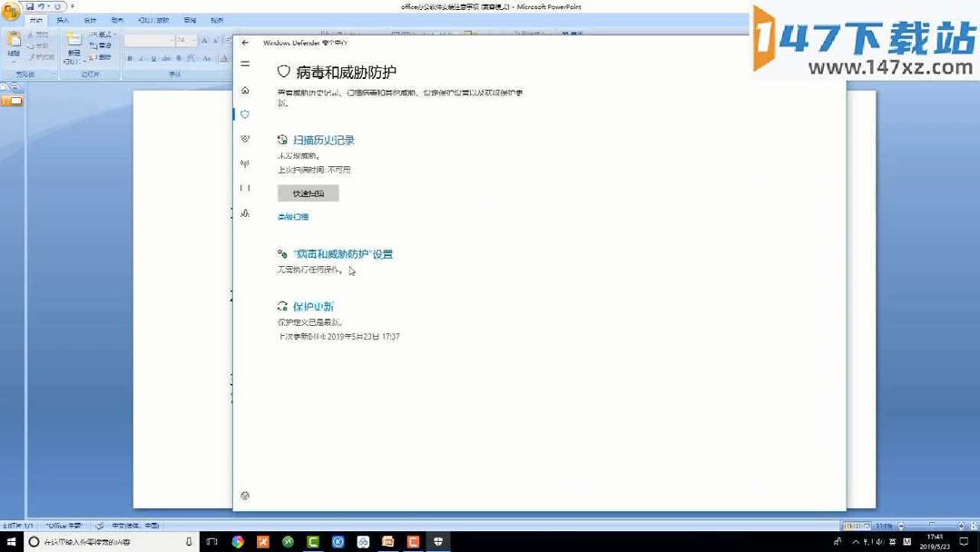
Task: Select the virus and threat protection shield icon
Action: pyautogui.click(x=244, y=114)
